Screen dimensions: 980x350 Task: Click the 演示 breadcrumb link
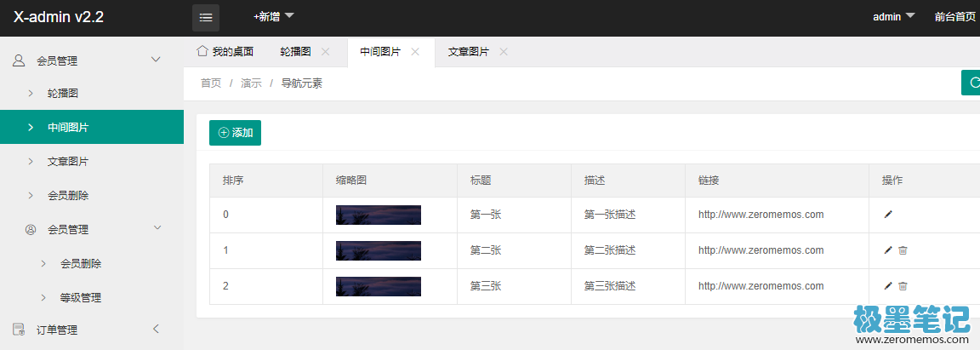(251, 83)
